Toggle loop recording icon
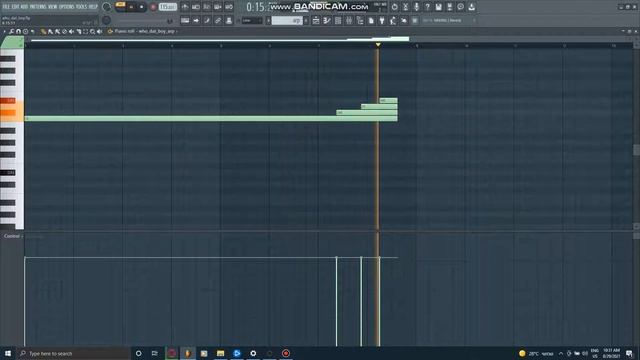Image resolution: width=640 pixels, height=360 pixels. coord(229,7)
